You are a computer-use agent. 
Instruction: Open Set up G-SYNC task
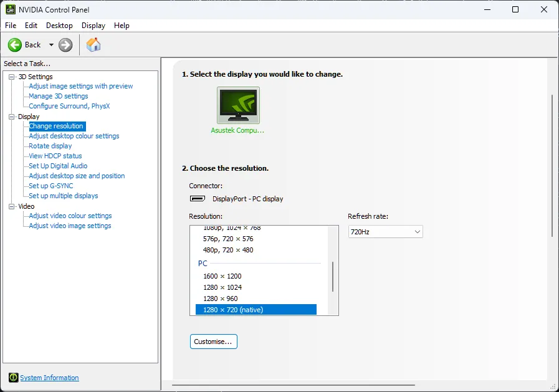tap(51, 186)
